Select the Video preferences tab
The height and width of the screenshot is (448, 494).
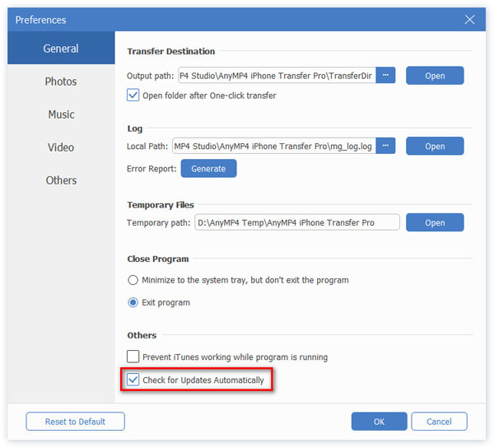(x=61, y=147)
